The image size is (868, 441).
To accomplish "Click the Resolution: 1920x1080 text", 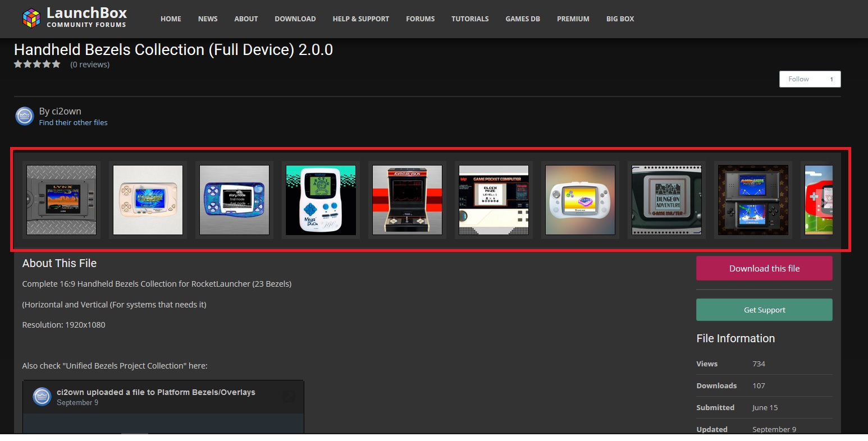I will pyautogui.click(x=63, y=325).
